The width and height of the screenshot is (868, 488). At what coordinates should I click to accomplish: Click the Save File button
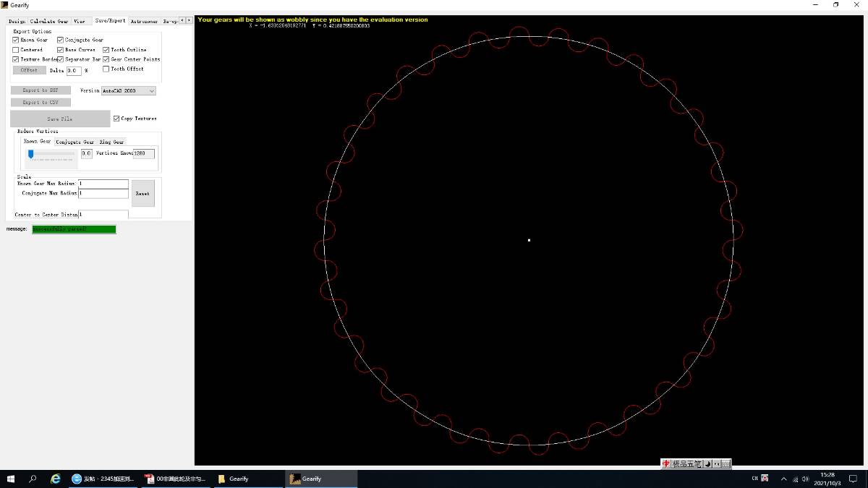coord(60,119)
